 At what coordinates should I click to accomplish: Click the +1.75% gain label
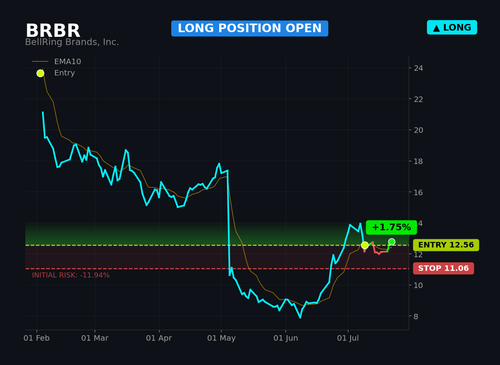tap(391, 227)
